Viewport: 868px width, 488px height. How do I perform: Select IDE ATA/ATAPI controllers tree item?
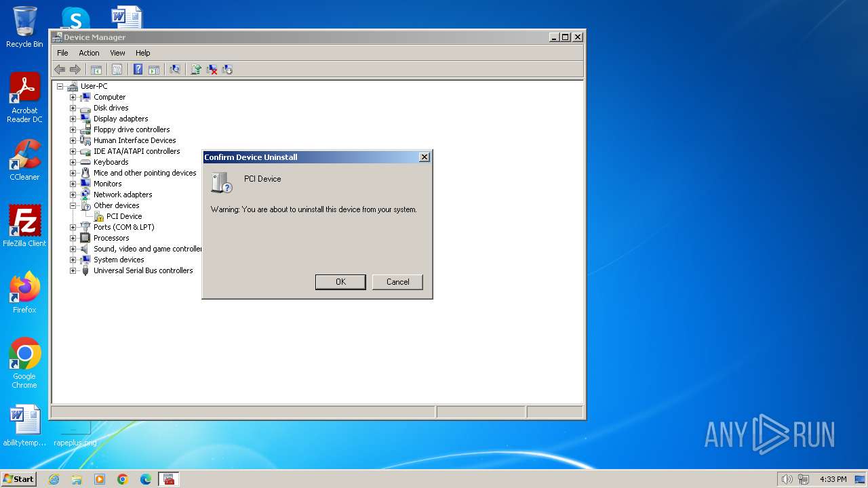pos(136,151)
